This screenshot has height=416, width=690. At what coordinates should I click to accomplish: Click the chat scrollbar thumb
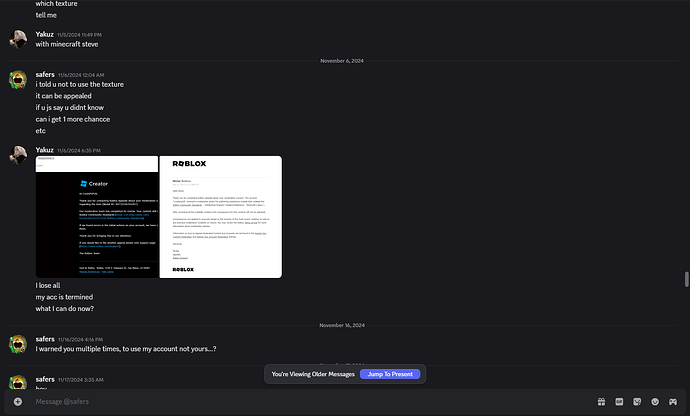[686, 279]
